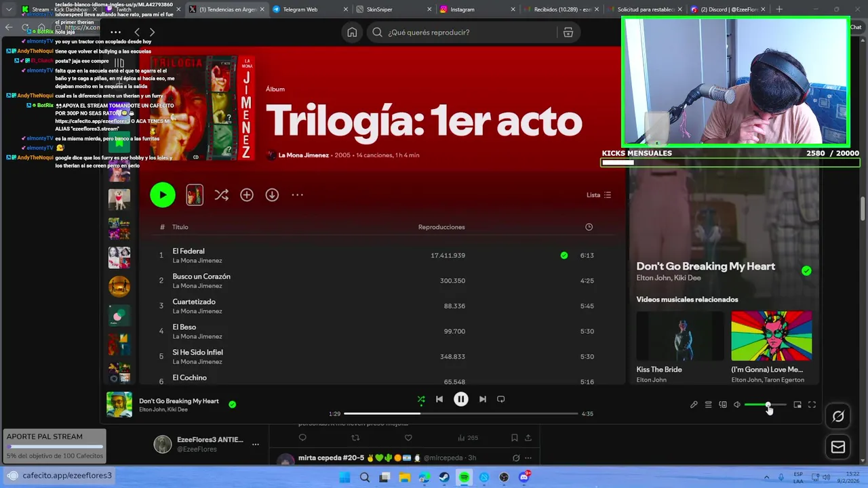Switch Spotify player to full screen
This screenshot has width=868, height=488.
pos(812,405)
